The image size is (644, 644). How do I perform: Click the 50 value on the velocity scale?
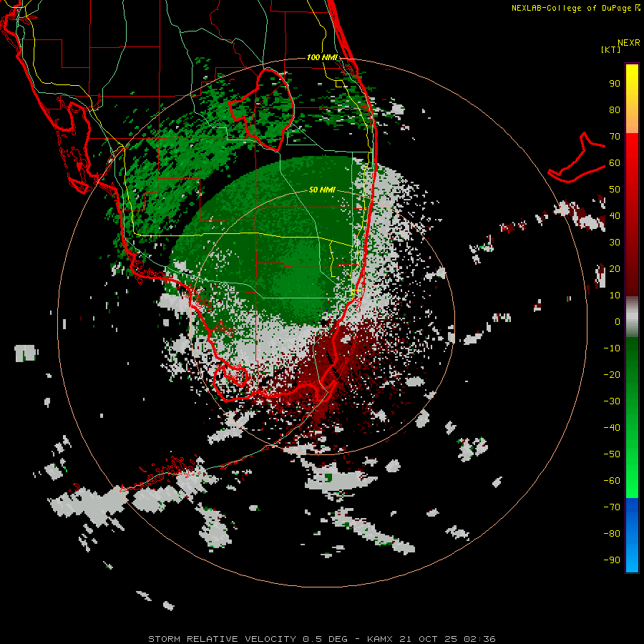tap(615, 190)
